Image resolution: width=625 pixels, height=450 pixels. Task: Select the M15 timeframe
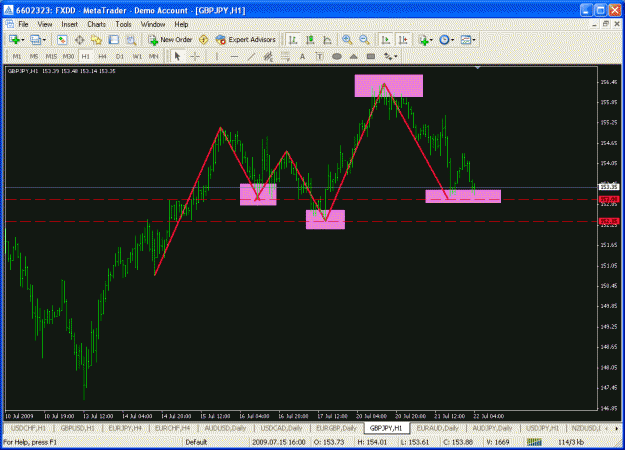pyautogui.click(x=51, y=57)
